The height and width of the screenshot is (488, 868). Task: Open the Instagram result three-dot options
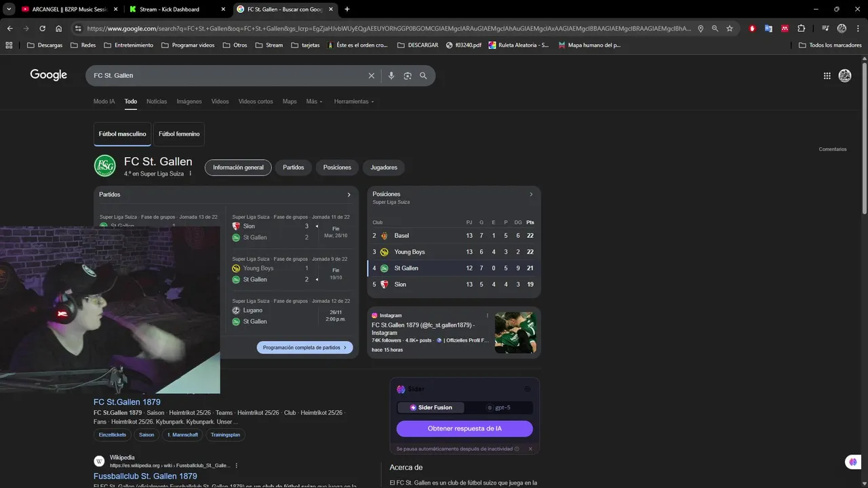click(487, 315)
